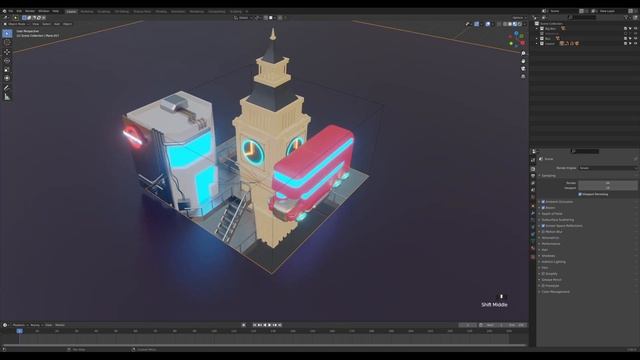Expand the Volumetrics panel
This screenshot has width=640, height=360.
click(550, 238)
